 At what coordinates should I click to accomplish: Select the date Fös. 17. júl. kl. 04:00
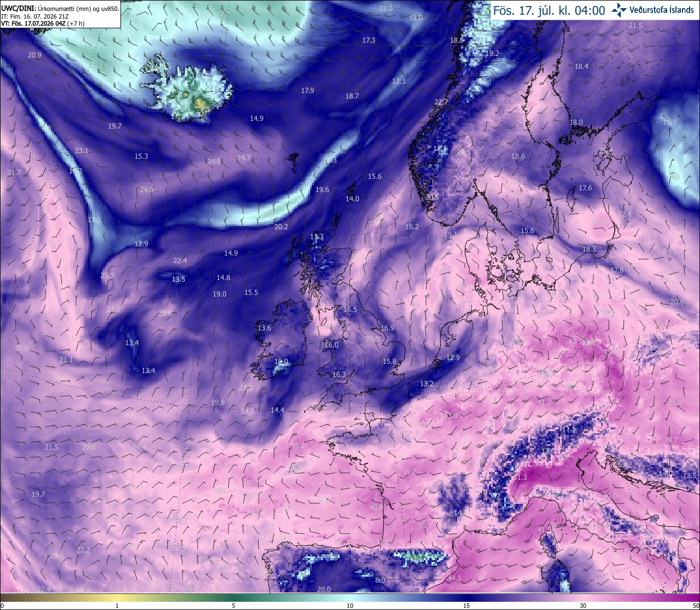(x=549, y=10)
